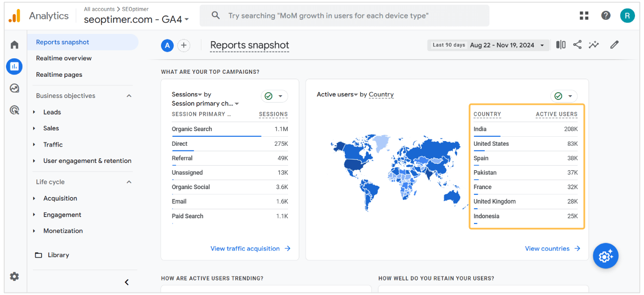Open the date range dropdown

pyautogui.click(x=488, y=45)
